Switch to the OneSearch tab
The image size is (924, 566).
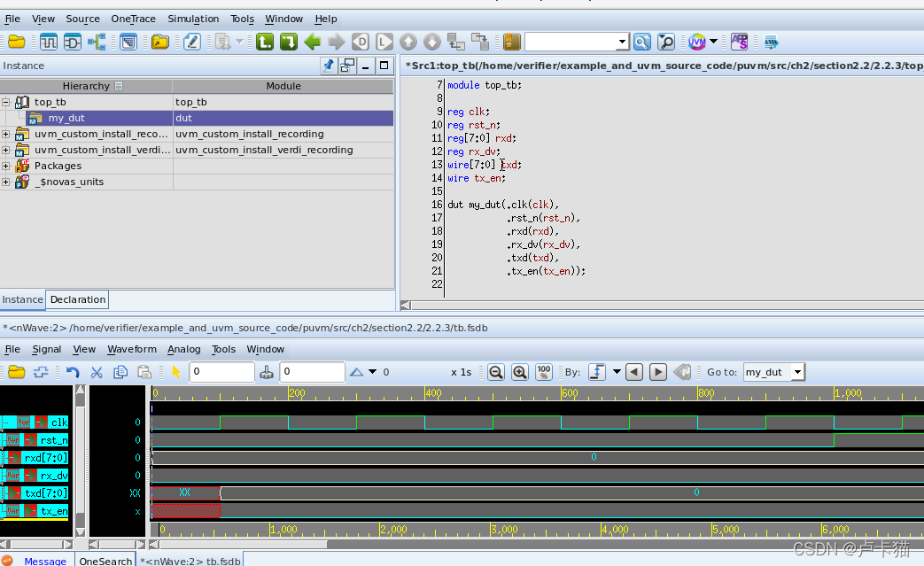(105, 561)
